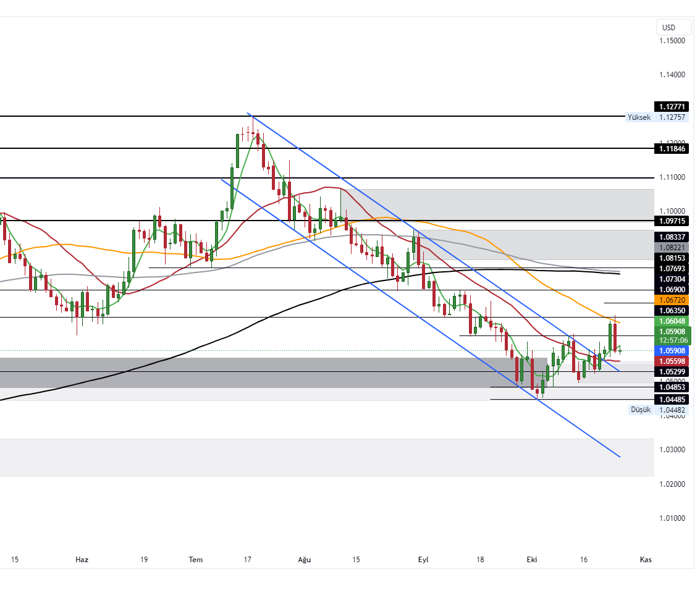Screen dimensions: 700x590
Task: Select the Eyl label on time axis
Action: pyautogui.click(x=423, y=560)
